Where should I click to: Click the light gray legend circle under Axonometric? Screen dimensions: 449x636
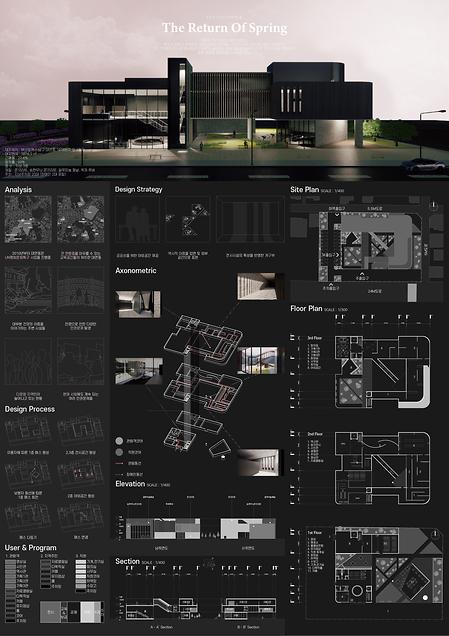tap(119, 440)
